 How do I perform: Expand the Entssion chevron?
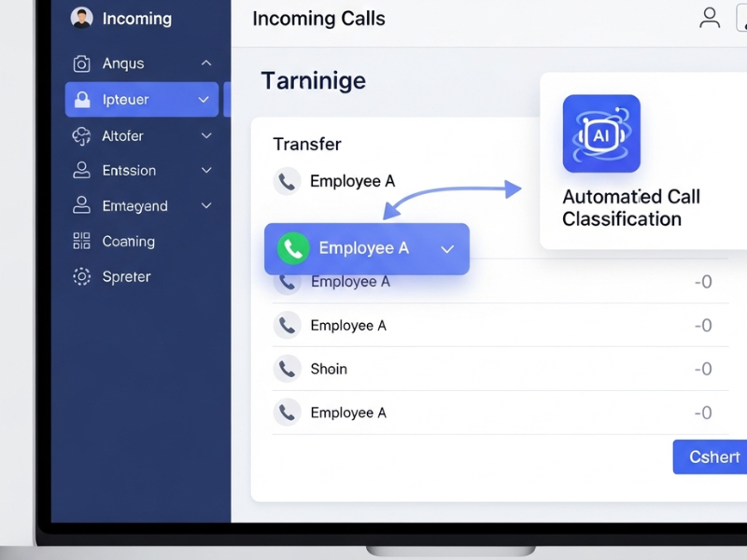[x=206, y=170]
